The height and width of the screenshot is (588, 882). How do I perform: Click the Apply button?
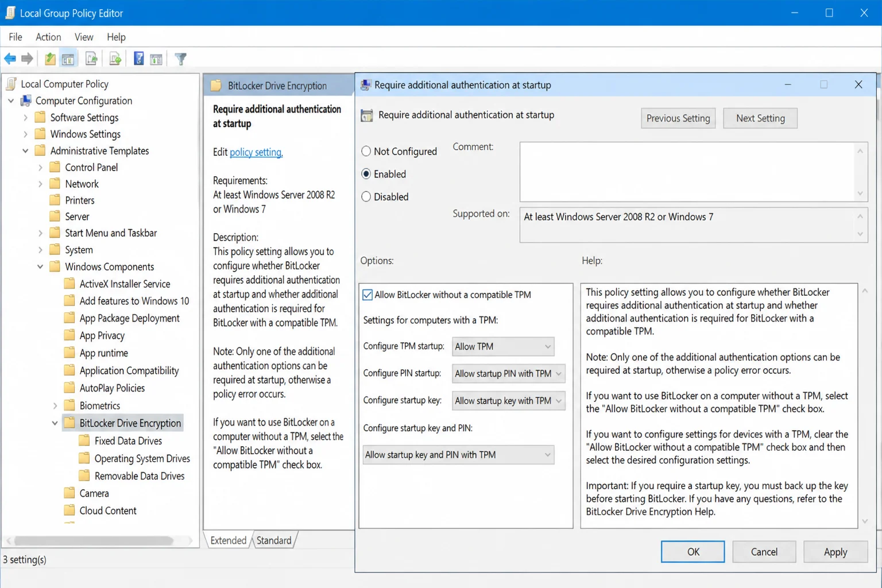point(835,552)
